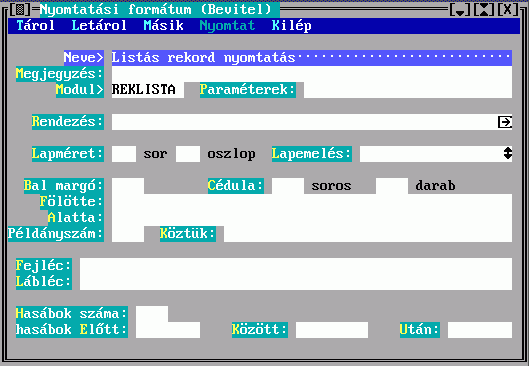The height and width of the screenshot is (366, 529).
Task: Click into the Megjegyzés input field
Action: tap(312, 74)
